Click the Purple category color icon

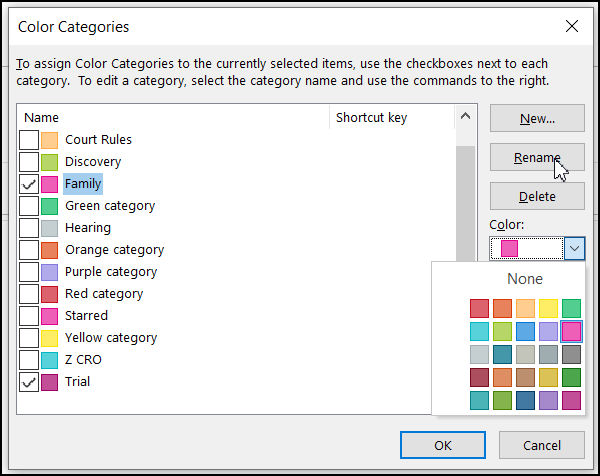click(x=50, y=272)
